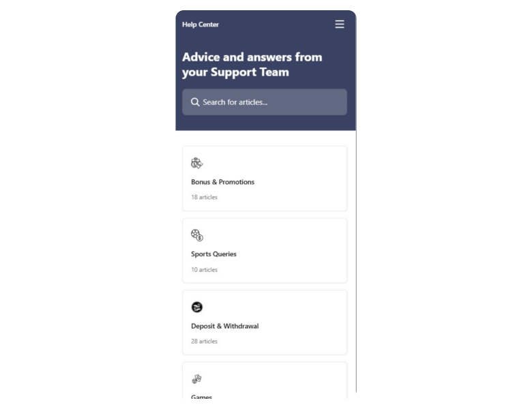The width and height of the screenshot is (532, 409).
Task: Focus the Search for articles field
Action: point(265,102)
